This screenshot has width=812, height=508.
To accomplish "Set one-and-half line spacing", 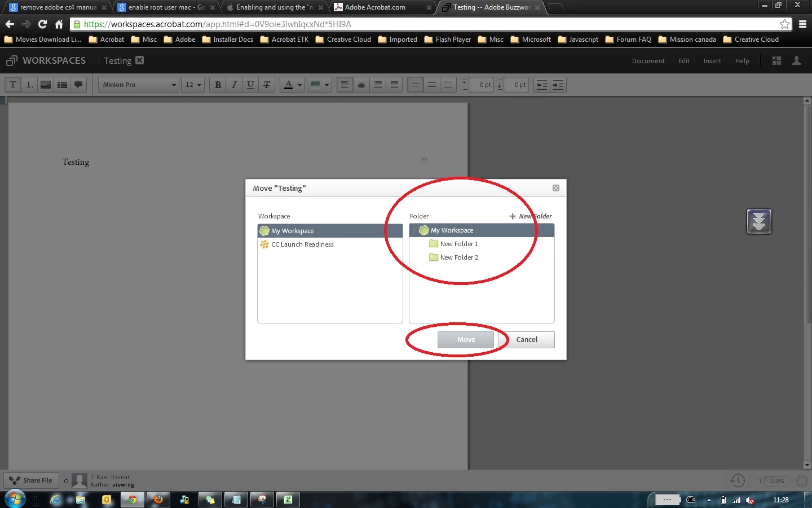I will tap(432, 85).
